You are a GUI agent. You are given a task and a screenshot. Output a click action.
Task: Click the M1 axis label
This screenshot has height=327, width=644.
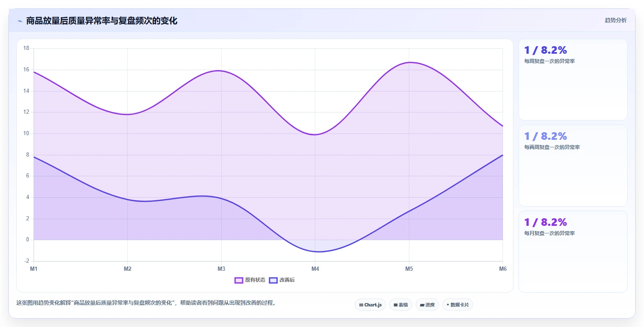34,269
